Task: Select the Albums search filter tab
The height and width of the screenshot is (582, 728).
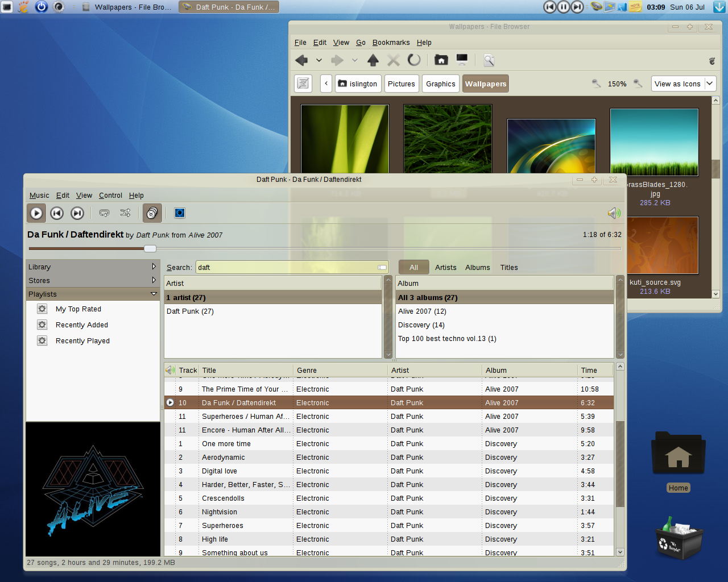Action: pos(478,268)
